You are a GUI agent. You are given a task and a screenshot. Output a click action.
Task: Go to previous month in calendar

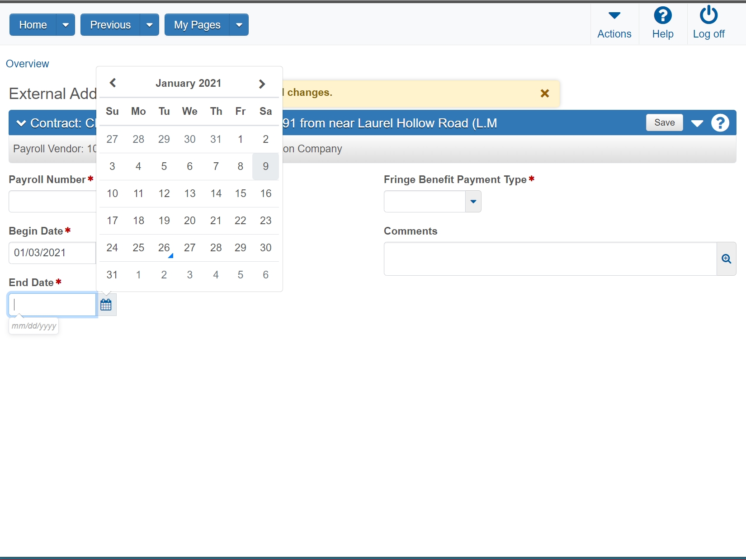(113, 83)
